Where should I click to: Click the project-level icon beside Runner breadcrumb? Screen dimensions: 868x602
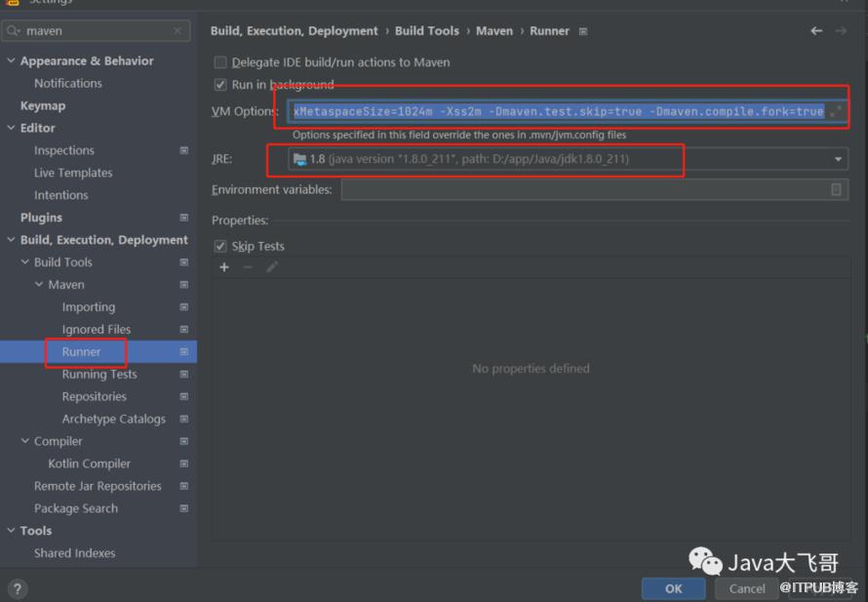pos(583,31)
